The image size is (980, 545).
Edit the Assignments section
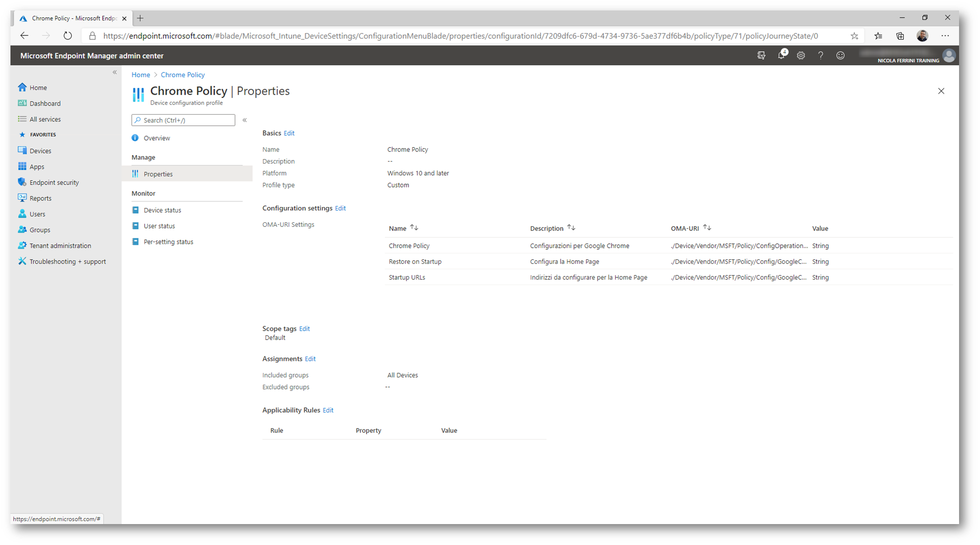coord(310,359)
